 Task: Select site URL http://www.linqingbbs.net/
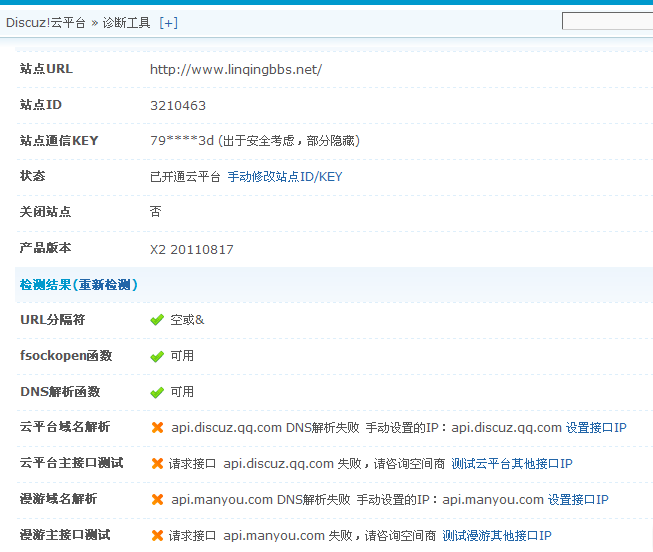coord(236,70)
